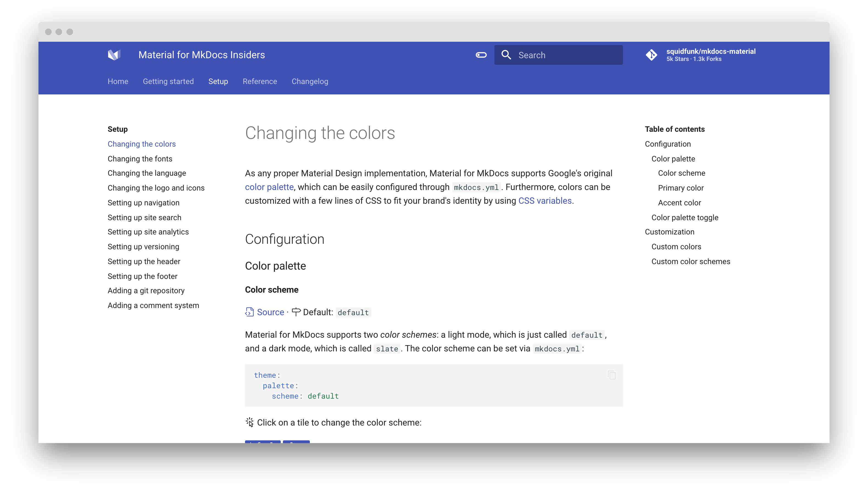Viewport: 868px width, 498px height.
Task: Click the color palette link in description
Action: pos(269,187)
